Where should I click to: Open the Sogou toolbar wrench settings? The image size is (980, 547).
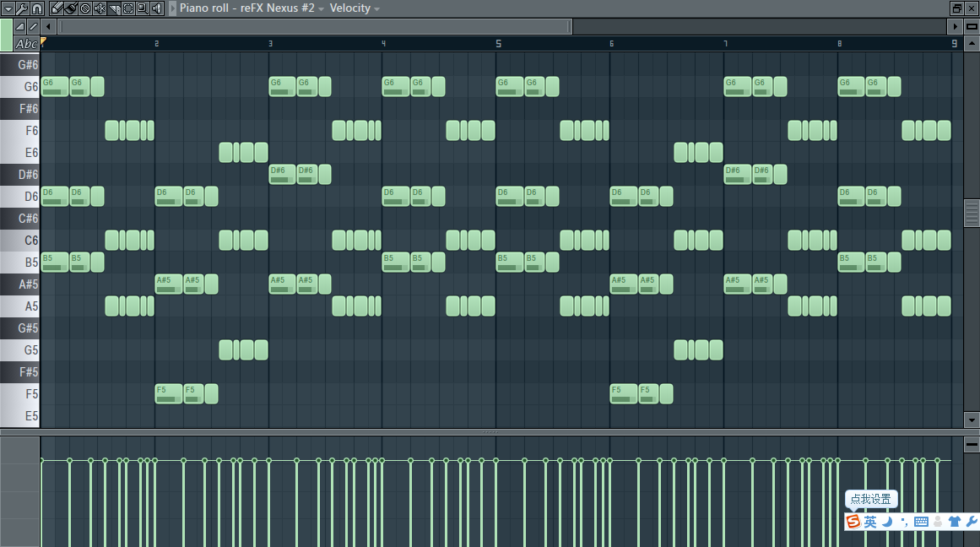point(972,522)
